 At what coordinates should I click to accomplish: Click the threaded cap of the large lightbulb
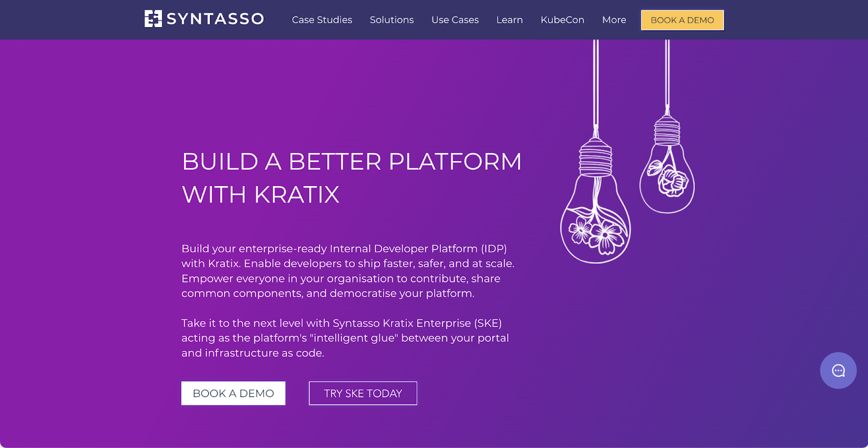[x=596, y=157]
